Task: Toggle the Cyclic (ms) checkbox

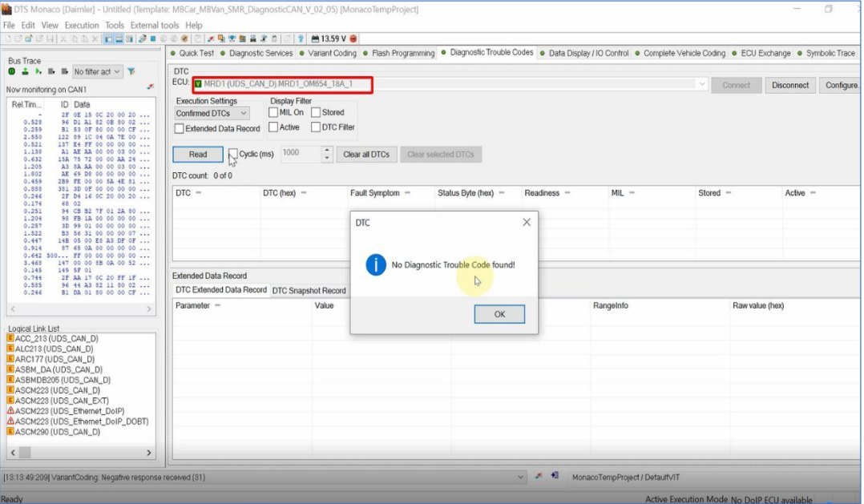Action: pyautogui.click(x=232, y=154)
